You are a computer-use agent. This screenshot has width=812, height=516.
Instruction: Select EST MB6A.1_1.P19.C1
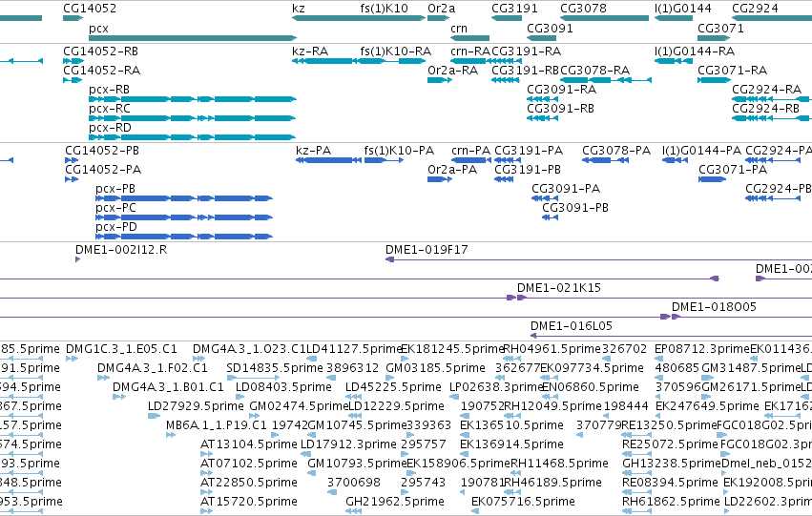pos(171,435)
